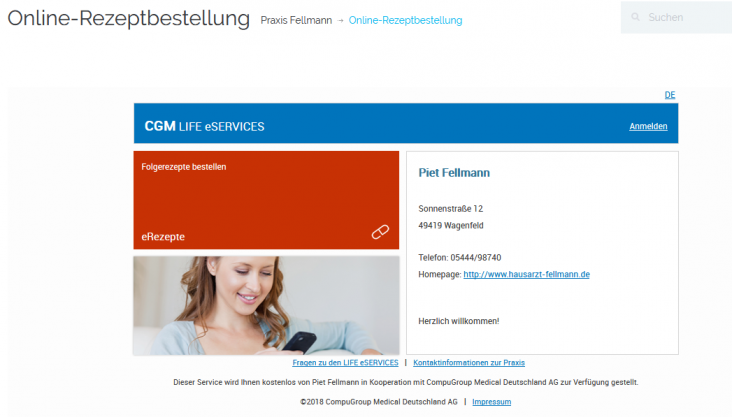This screenshot has width=732, height=417.
Task: Open the hausarzt-fellmann.de homepage link
Action: click(x=526, y=274)
